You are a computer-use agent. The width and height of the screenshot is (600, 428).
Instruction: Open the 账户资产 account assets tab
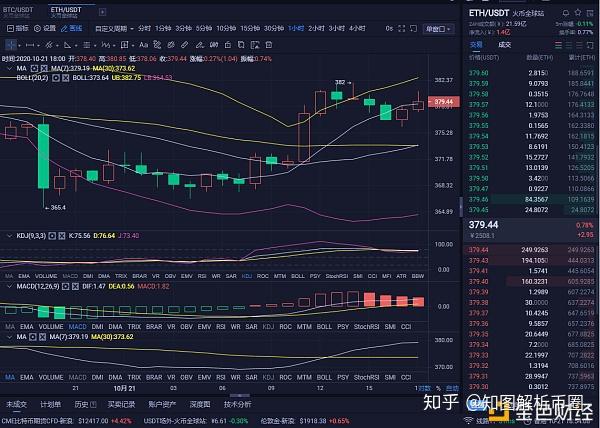click(162, 404)
